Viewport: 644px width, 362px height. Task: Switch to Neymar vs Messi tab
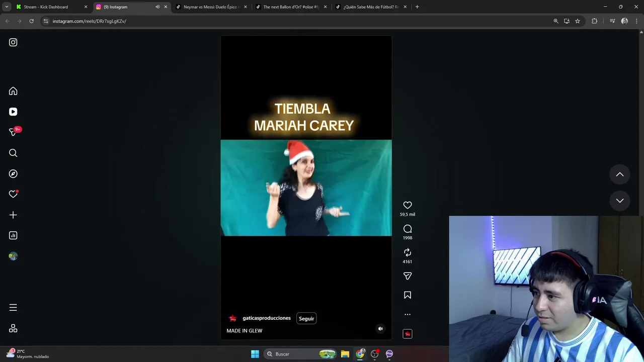click(210, 7)
